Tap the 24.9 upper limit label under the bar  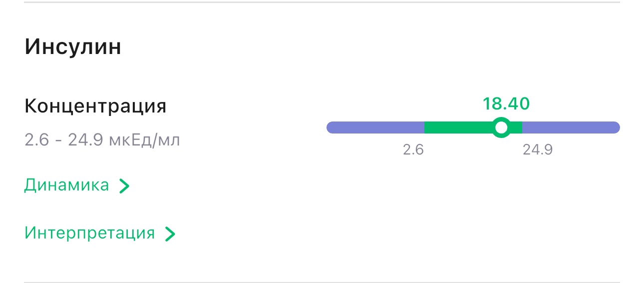point(538,149)
